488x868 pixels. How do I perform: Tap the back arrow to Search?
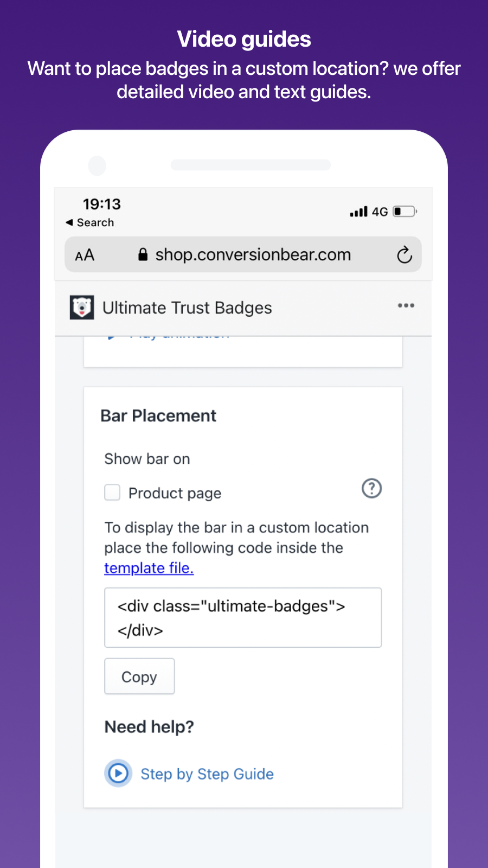pos(69,222)
